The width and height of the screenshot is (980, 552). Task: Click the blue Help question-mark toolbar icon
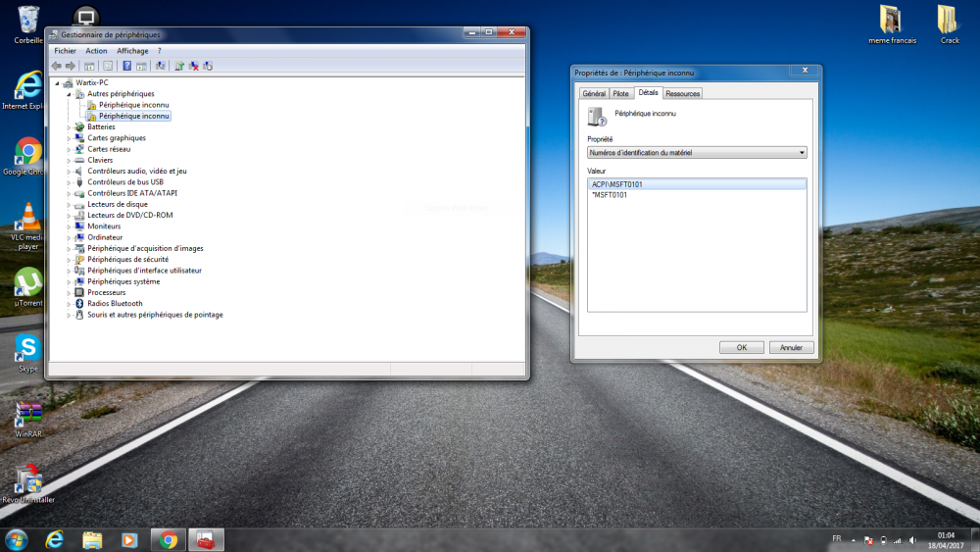point(126,66)
